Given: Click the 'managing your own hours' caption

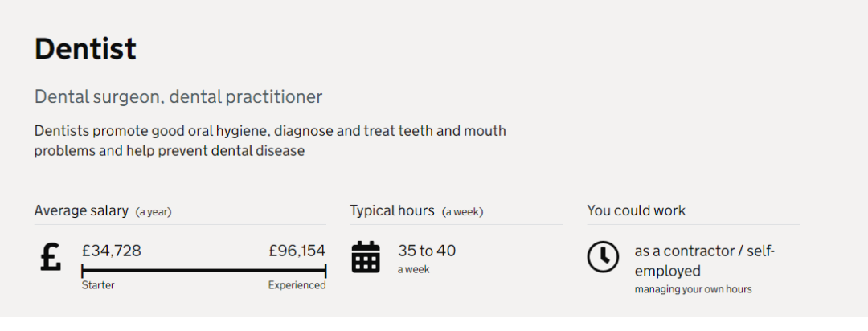Looking at the screenshot, I should coord(693,289).
